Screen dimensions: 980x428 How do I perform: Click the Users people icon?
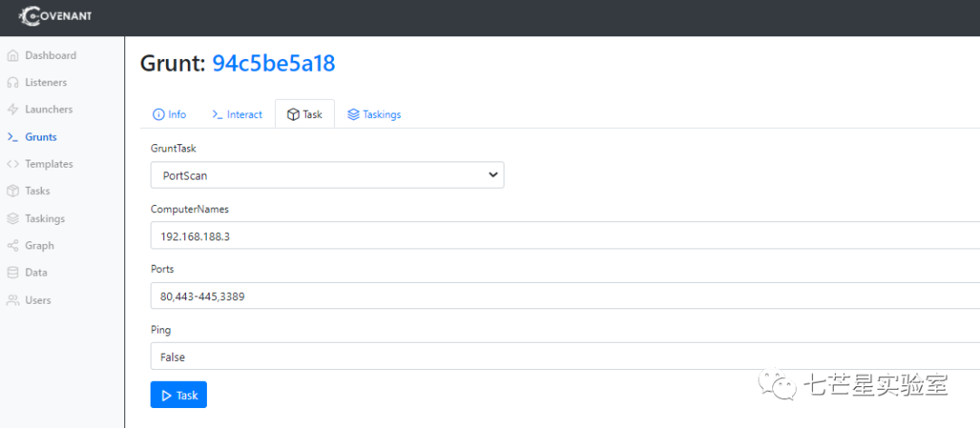(x=13, y=300)
